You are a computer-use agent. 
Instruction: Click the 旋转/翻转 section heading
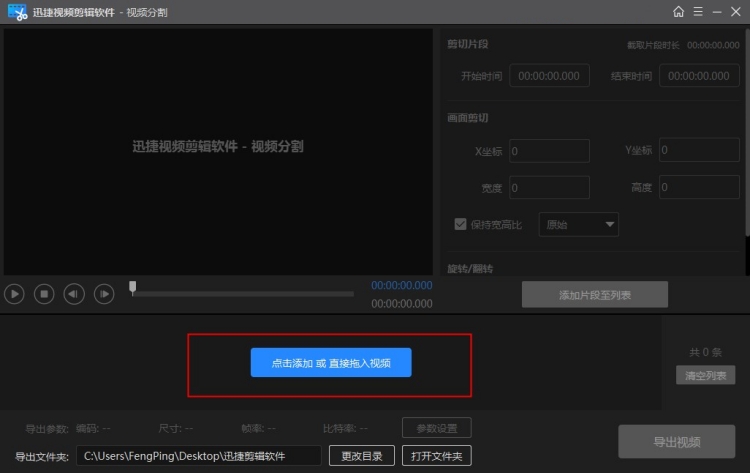pyautogui.click(x=470, y=269)
